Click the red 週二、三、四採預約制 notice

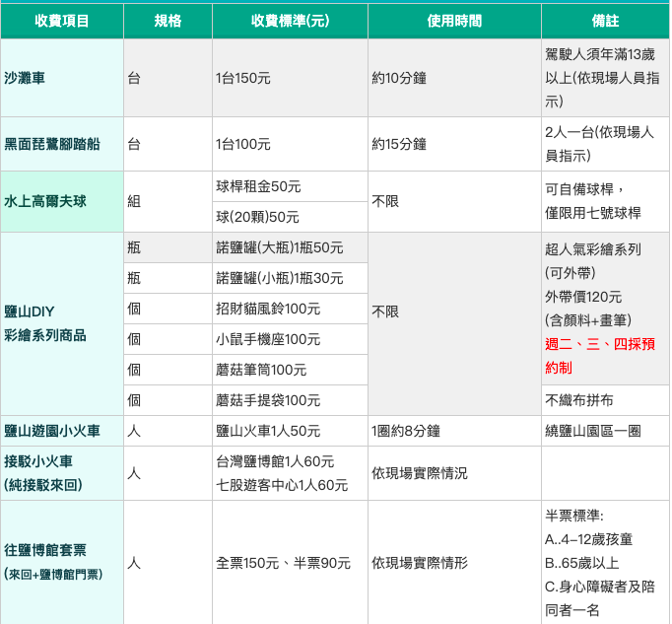click(600, 356)
